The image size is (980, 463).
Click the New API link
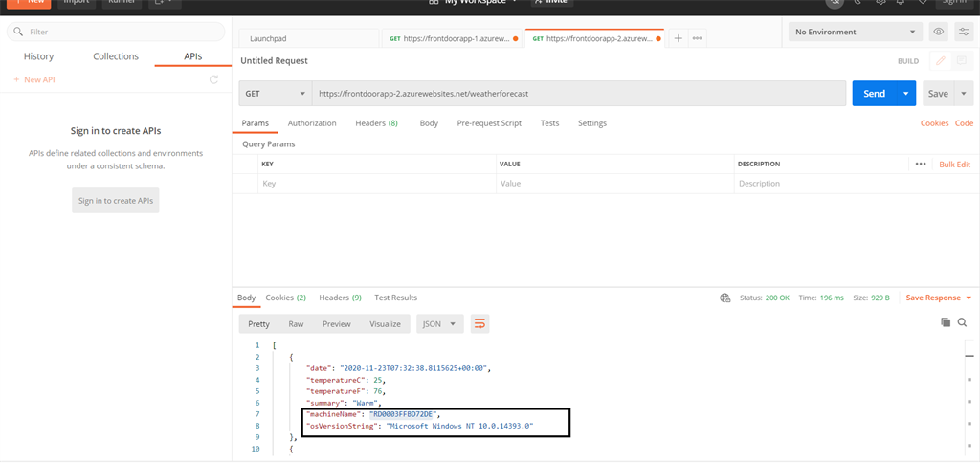point(35,80)
